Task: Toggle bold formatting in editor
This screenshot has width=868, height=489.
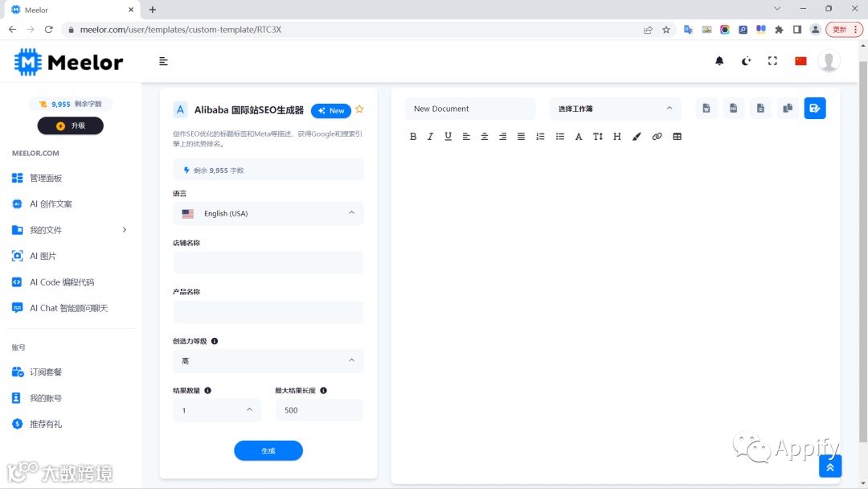Action: pos(413,136)
